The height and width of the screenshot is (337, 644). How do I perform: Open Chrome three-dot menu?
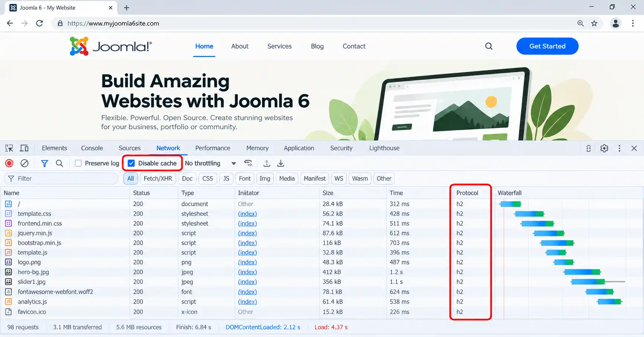coord(633,23)
